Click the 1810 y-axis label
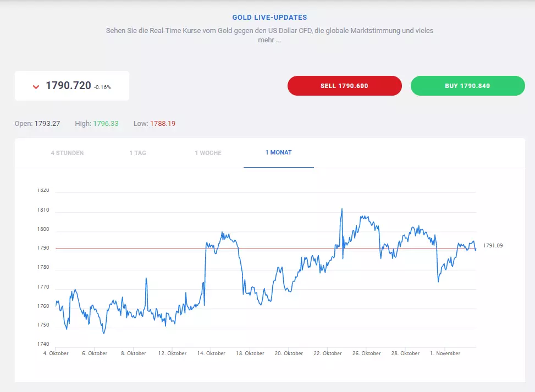Screen dimensions: 535x392 click(43, 210)
